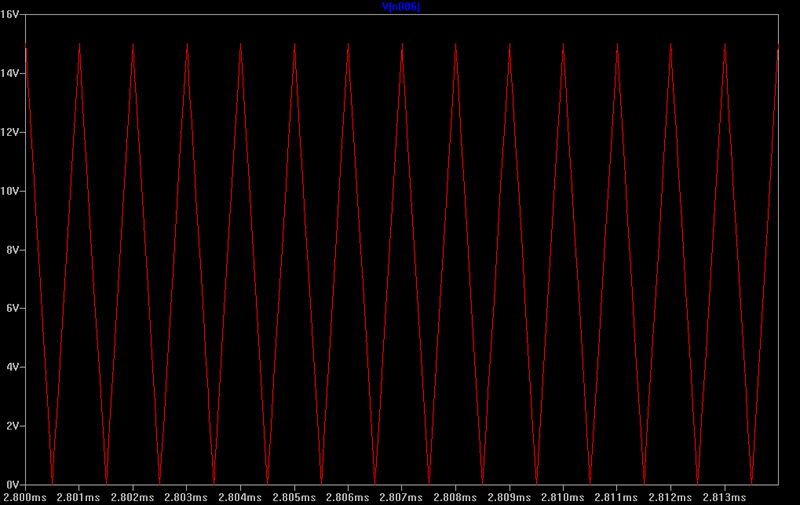Click the 2.801ms time axis label
The width and height of the screenshot is (800, 505).
coord(79,497)
